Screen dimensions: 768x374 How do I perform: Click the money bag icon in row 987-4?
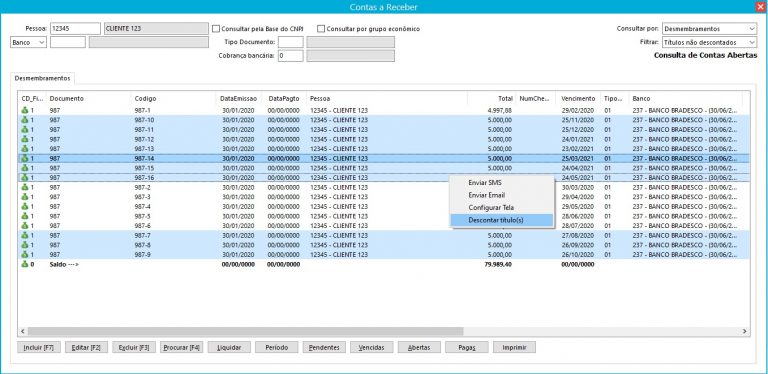point(25,207)
